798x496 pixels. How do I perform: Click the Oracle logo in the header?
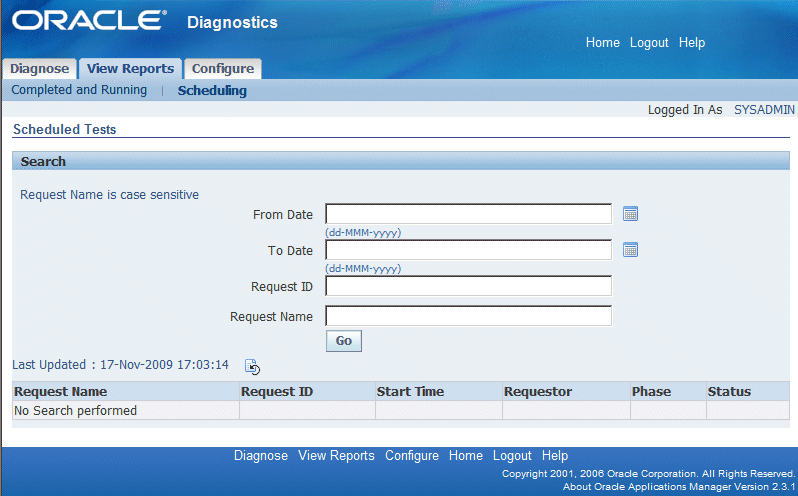click(89, 20)
